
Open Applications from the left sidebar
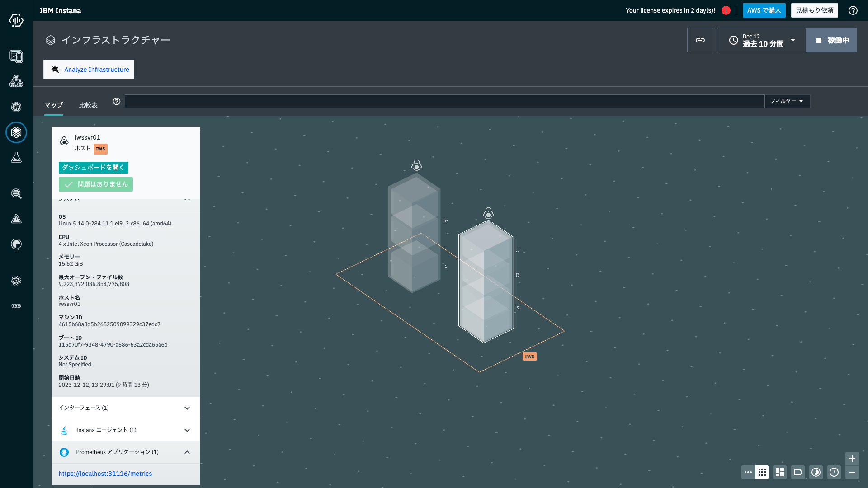click(16, 82)
